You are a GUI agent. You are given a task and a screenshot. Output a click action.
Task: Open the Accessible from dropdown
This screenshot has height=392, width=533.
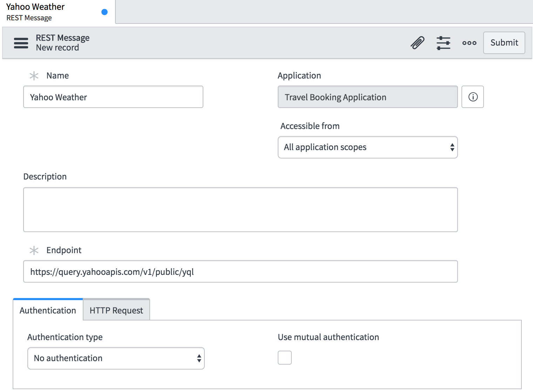click(367, 147)
